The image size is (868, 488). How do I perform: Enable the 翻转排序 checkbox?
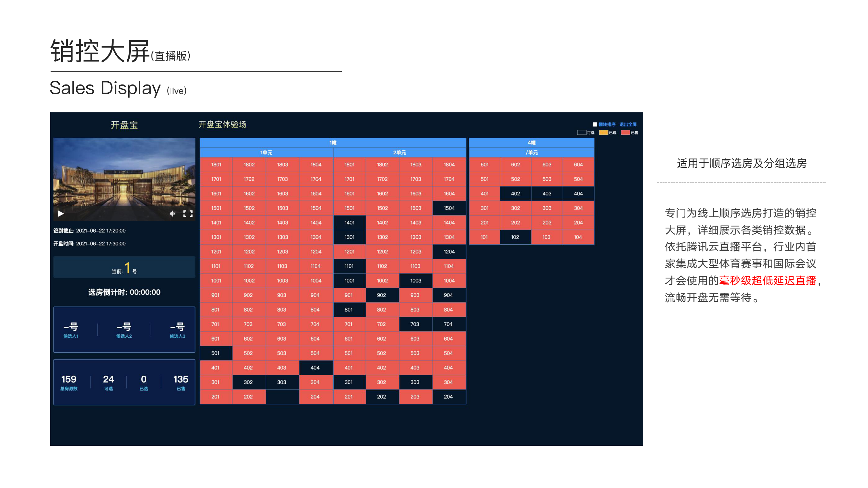point(595,124)
